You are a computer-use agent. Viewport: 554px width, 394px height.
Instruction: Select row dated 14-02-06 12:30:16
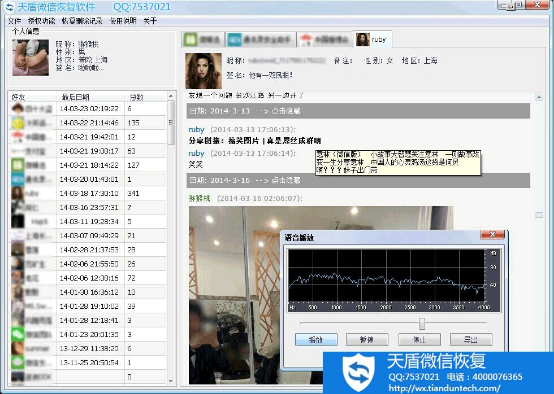[88, 278]
